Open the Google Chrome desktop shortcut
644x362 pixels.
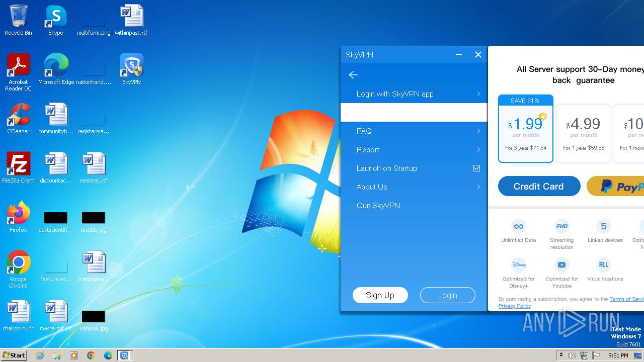18,269
